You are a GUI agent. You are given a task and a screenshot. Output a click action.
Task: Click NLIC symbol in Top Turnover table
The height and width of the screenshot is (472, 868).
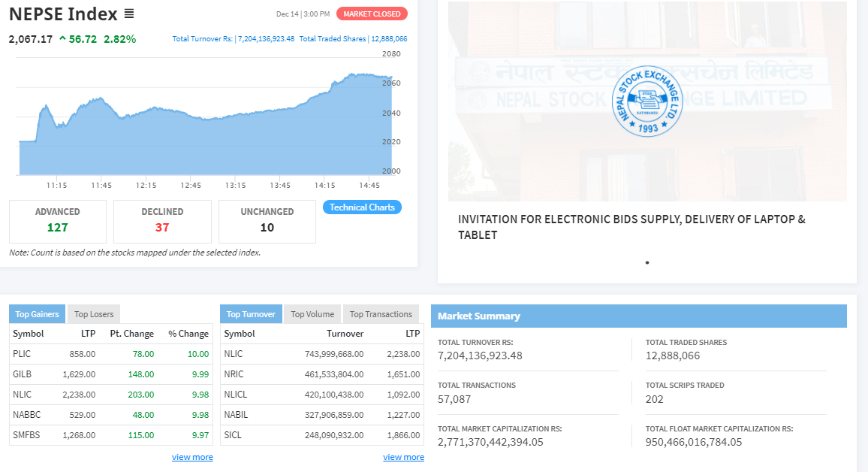click(233, 354)
